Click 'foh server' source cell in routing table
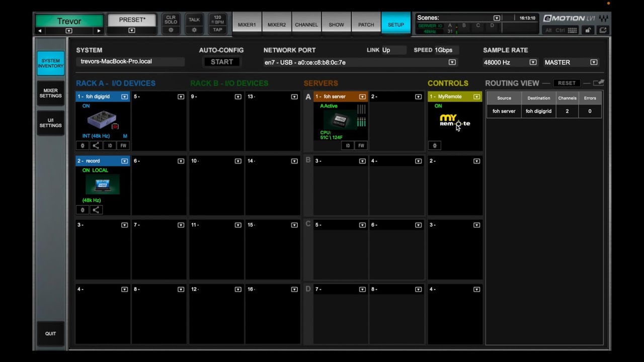The width and height of the screenshot is (644, 362). (504, 111)
